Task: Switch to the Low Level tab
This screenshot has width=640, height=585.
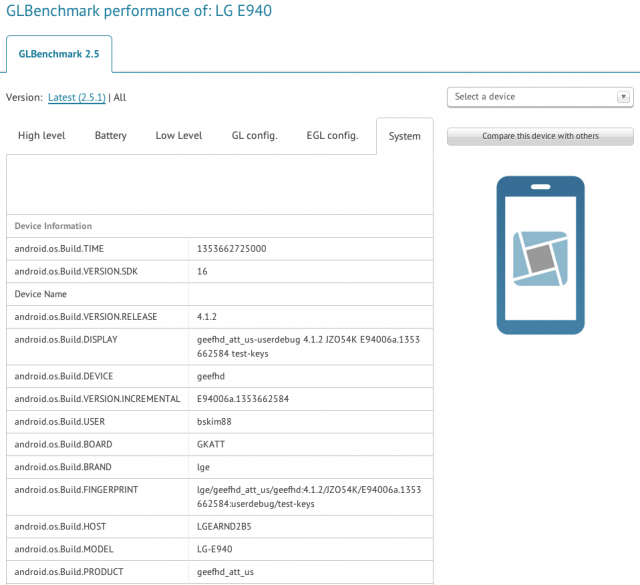Action: (179, 136)
